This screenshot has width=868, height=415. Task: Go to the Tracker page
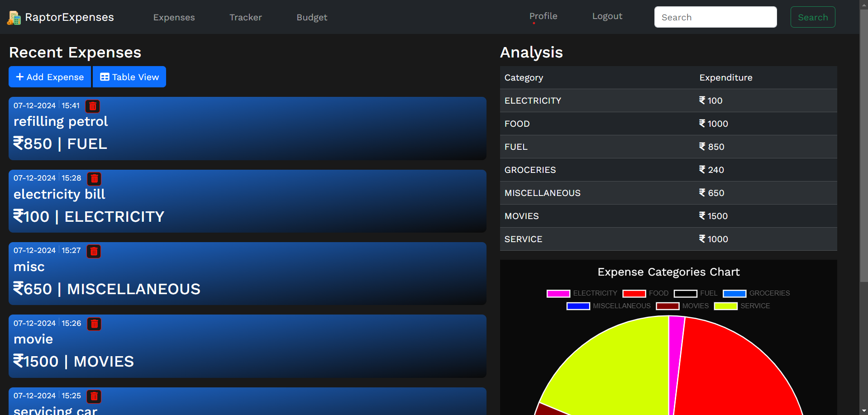pyautogui.click(x=246, y=17)
